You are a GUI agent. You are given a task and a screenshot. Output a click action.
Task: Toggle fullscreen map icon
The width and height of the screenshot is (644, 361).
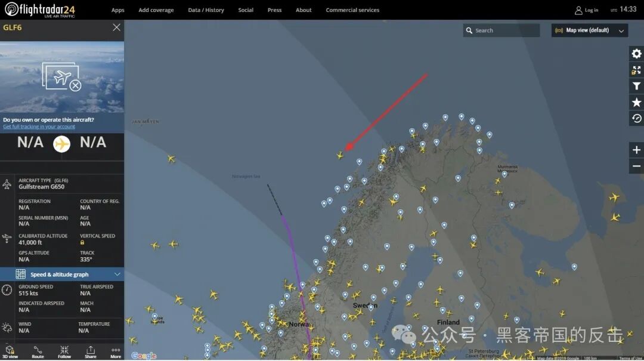tap(636, 70)
